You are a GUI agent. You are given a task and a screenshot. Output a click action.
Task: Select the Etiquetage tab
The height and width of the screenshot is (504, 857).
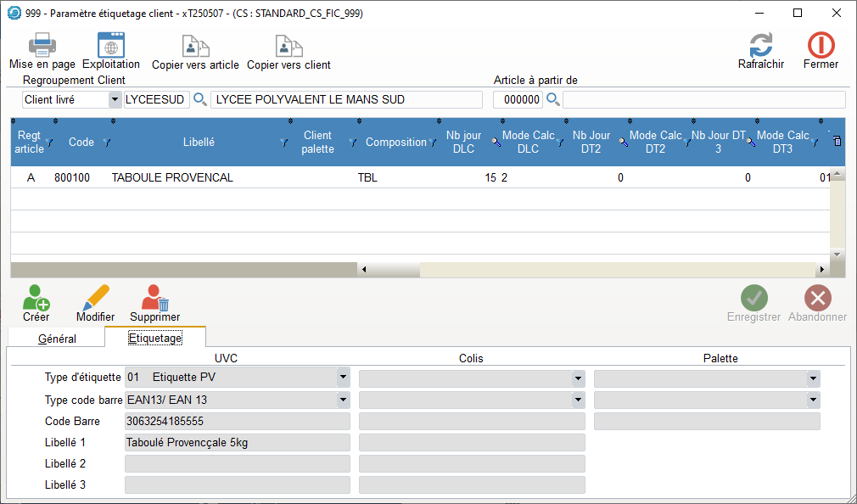[x=154, y=338]
